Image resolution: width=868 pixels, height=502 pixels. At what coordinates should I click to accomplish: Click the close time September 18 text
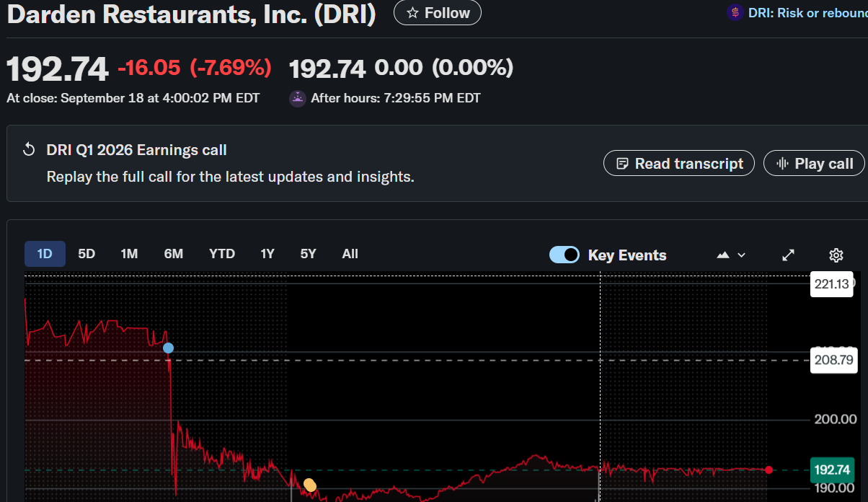point(133,98)
